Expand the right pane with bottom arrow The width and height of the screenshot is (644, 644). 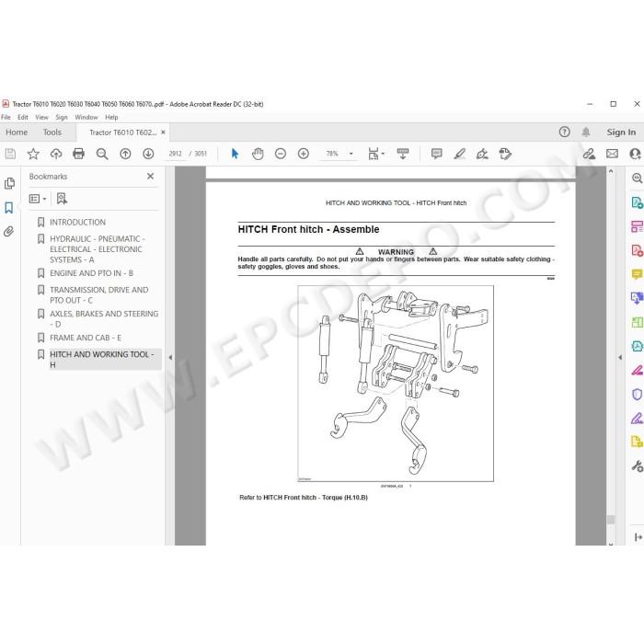(x=638, y=536)
